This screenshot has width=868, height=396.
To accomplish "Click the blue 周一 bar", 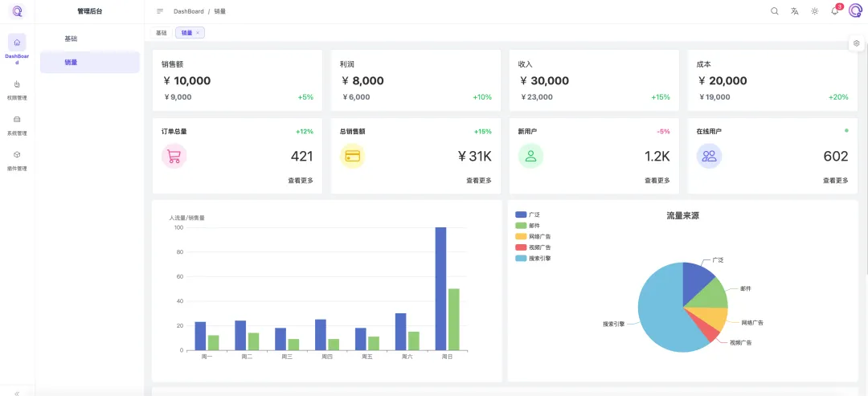I will (200, 336).
